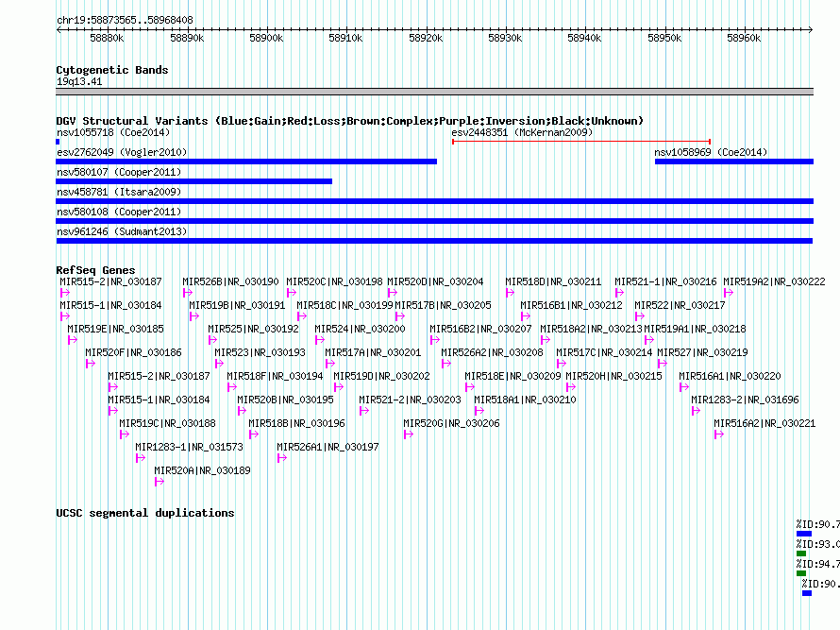Select the blue nsv1058969 (Coe2014) bar
The image size is (840, 630).
pos(734,162)
